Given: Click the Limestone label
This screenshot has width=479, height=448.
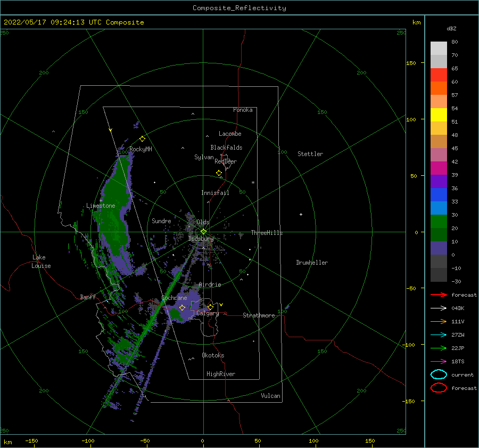Looking at the screenshot, I should click(101, 206).
